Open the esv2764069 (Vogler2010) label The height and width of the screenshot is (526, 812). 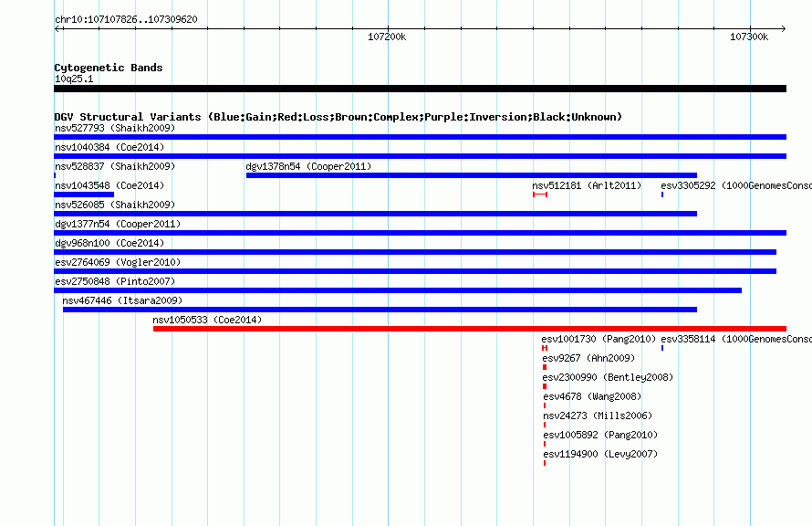[118, 262]
